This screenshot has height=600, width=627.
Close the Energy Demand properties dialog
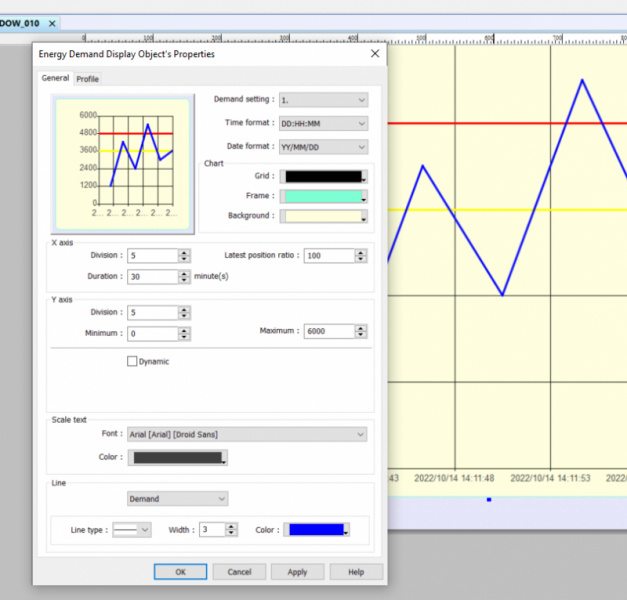(x=375, y=53)
